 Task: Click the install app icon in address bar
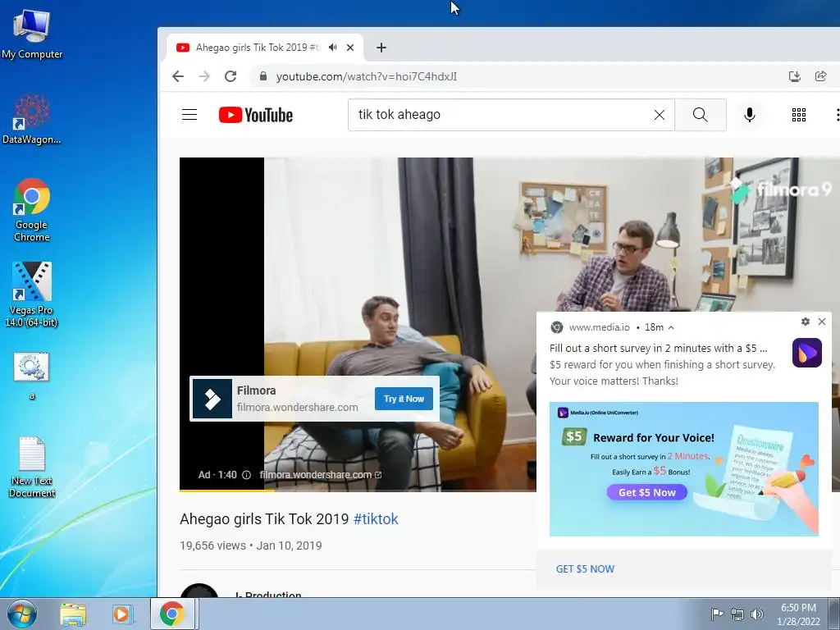(794, 76)
